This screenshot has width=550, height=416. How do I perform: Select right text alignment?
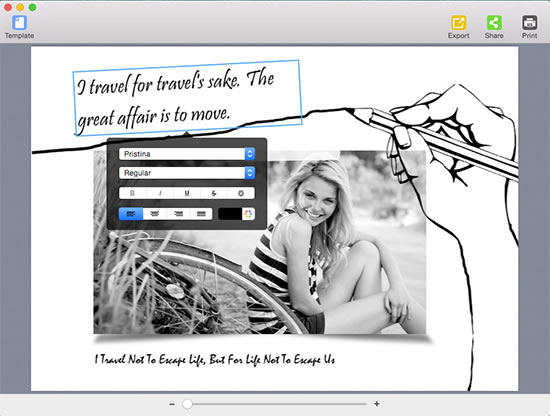tap(178, 214)
